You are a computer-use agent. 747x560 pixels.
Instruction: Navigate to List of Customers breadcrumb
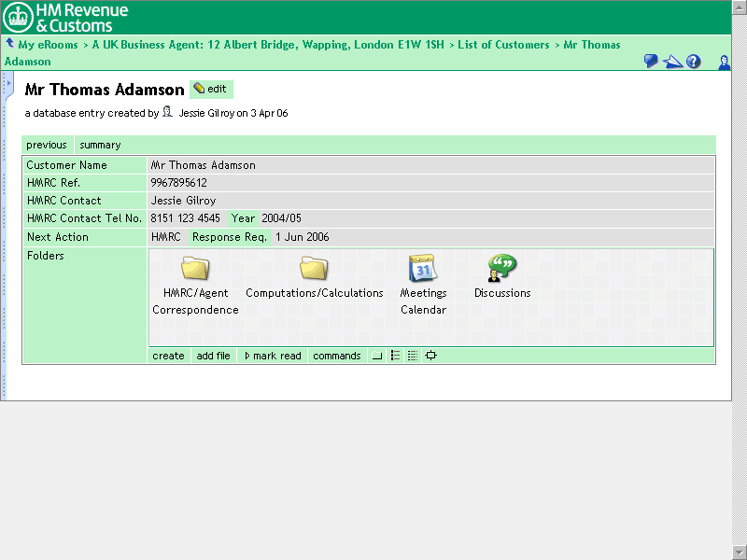coord(503,45)
